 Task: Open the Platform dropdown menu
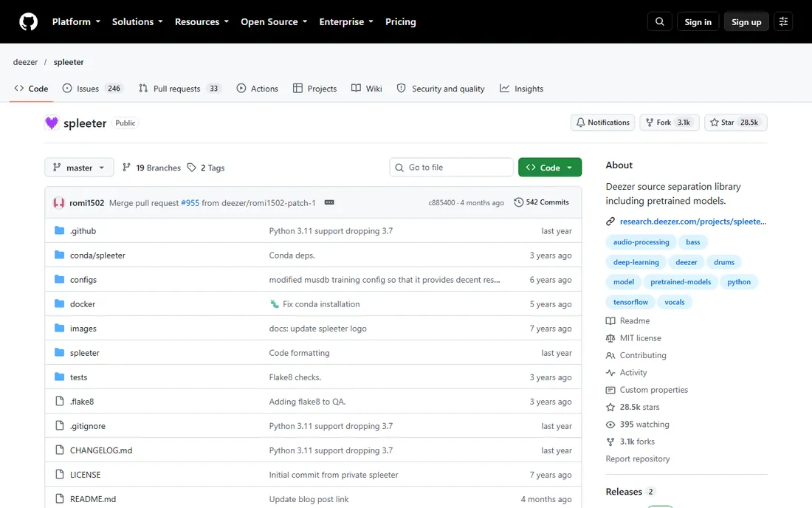[76, 21]
